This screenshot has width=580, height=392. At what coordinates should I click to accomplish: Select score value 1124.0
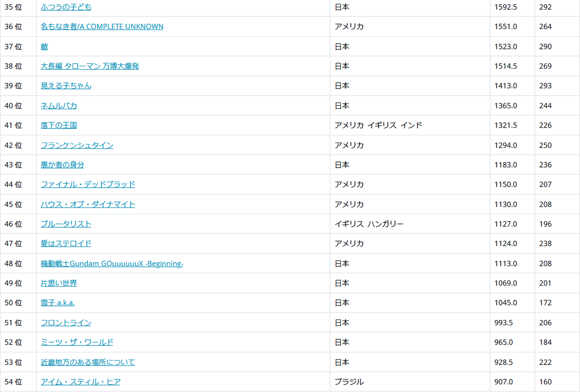[506, 244]
